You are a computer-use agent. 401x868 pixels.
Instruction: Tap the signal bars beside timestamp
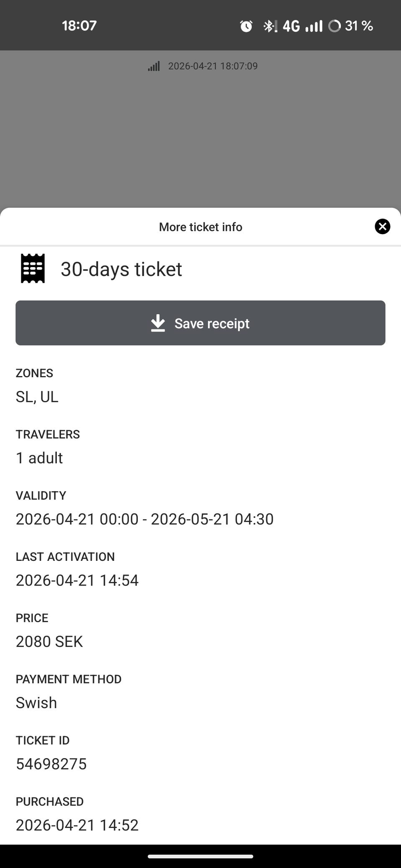154,66
